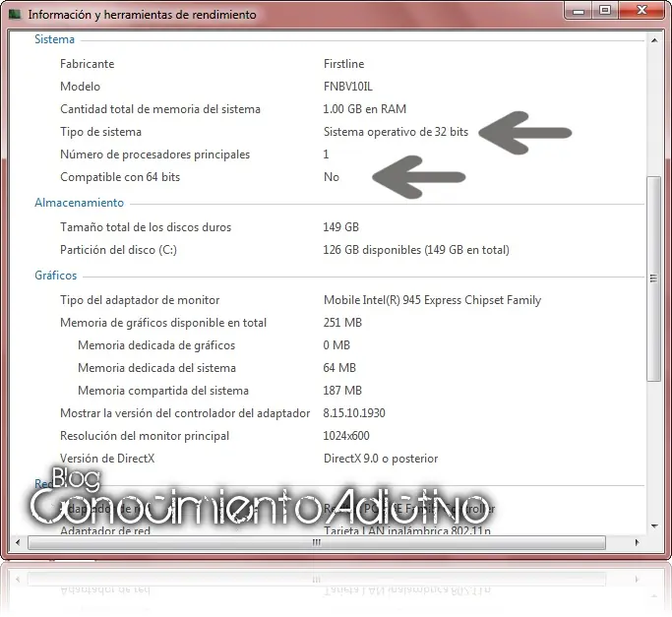The width and height of the screenshot is (672, 617).
Task: Select the Almacenamiento section heading
Action: click(80, 203)
